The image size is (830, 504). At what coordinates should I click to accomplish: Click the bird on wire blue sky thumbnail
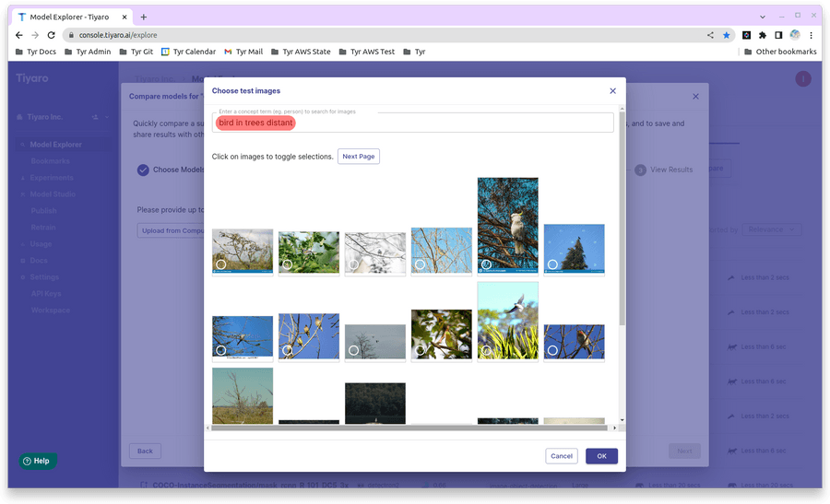[243, 338]
